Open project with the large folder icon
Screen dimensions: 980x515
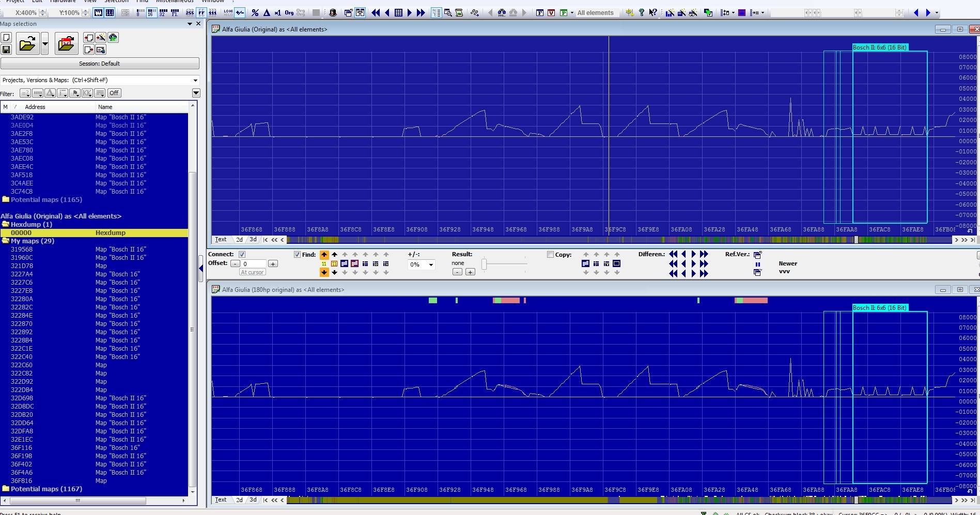tap(27, 44)
